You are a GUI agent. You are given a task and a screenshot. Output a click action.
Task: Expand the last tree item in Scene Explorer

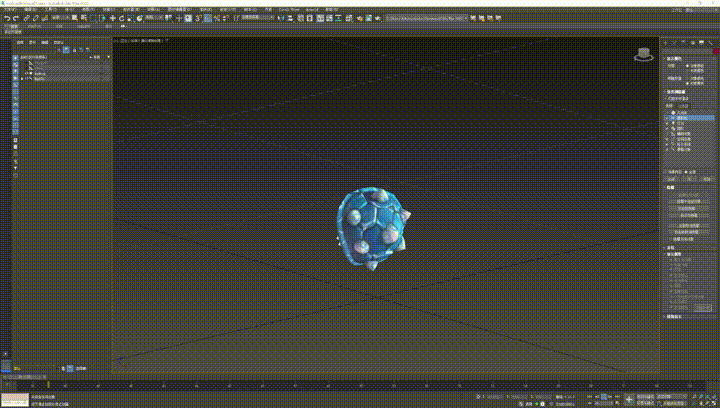click(x=22, y=79)
